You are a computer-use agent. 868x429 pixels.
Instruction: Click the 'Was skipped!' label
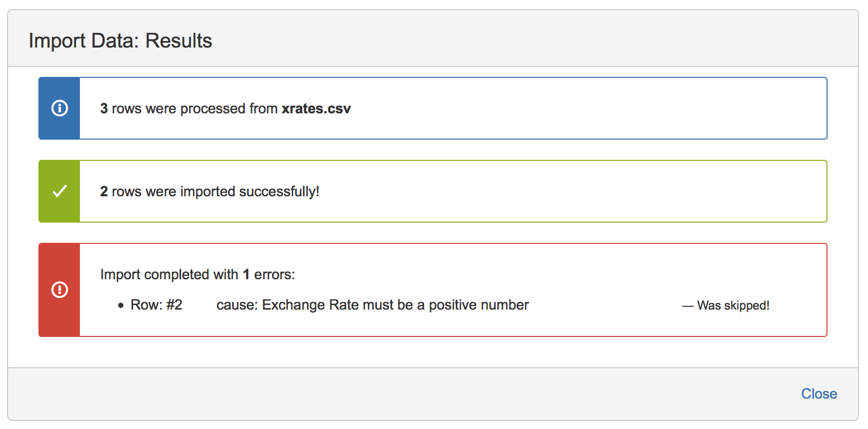(x=726, y=305)
